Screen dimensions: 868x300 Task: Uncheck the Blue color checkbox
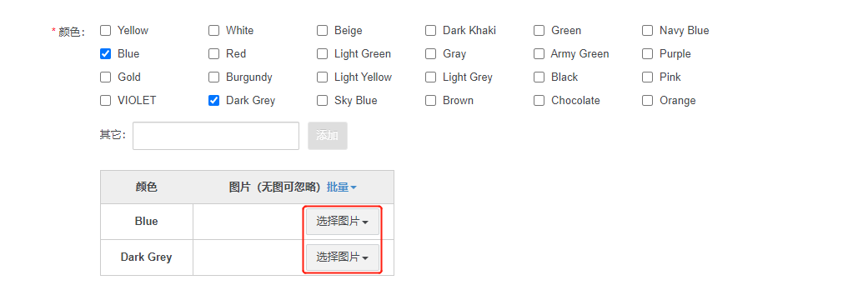pos(105,53)
